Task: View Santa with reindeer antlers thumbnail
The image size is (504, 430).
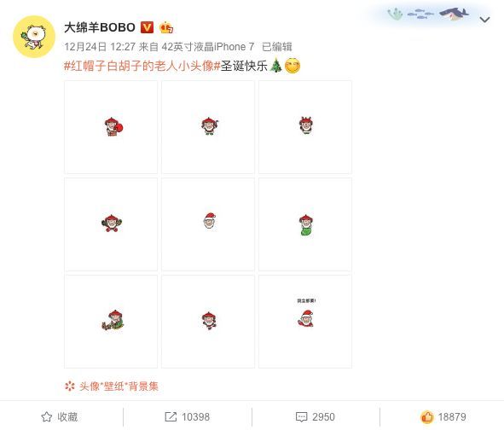Action: [305, 127]
